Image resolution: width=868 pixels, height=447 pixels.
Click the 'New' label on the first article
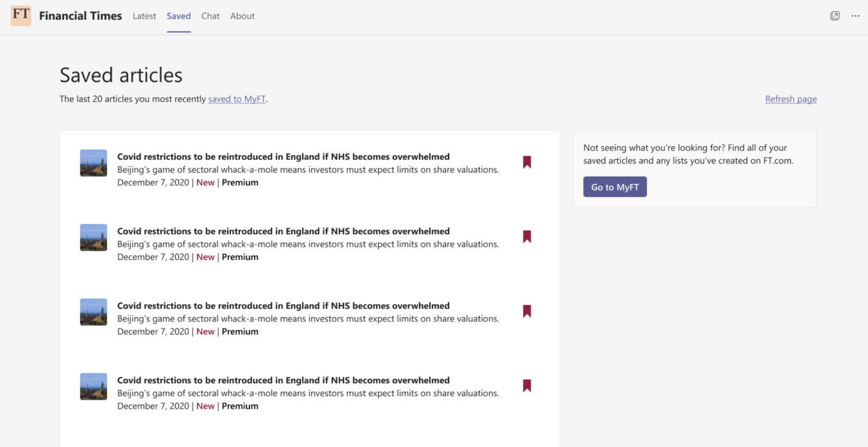point(206,183)
